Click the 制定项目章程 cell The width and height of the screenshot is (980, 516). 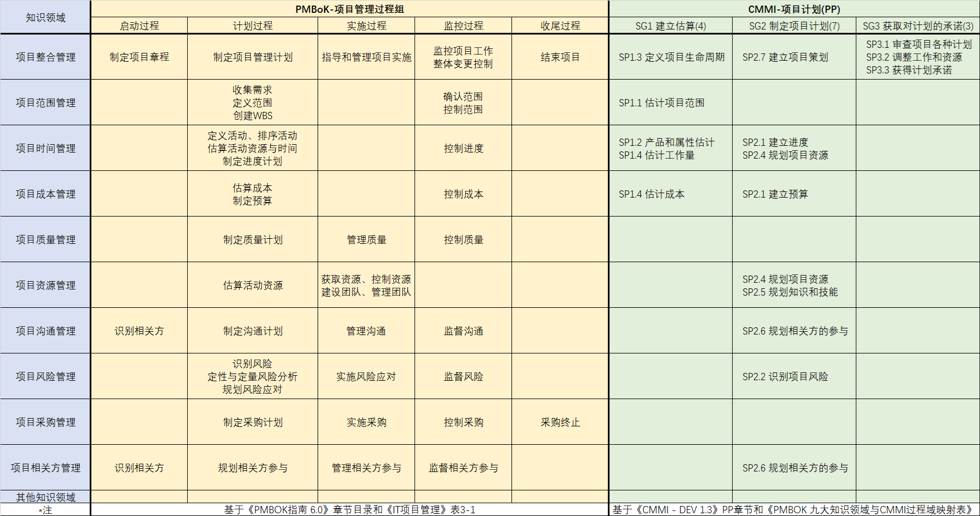pyautogui.click(x=139, y=57)
